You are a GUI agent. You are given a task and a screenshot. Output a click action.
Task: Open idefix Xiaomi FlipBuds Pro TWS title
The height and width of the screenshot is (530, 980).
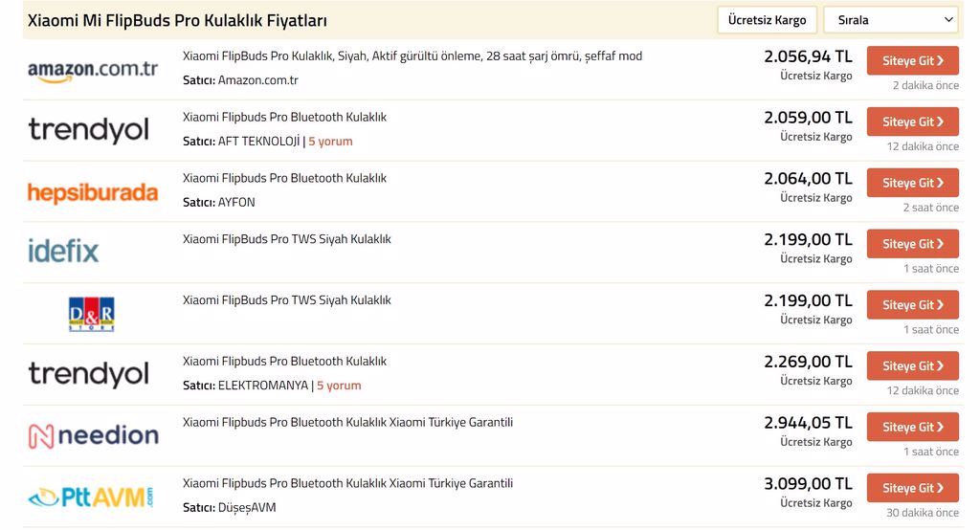coord(287,239)
